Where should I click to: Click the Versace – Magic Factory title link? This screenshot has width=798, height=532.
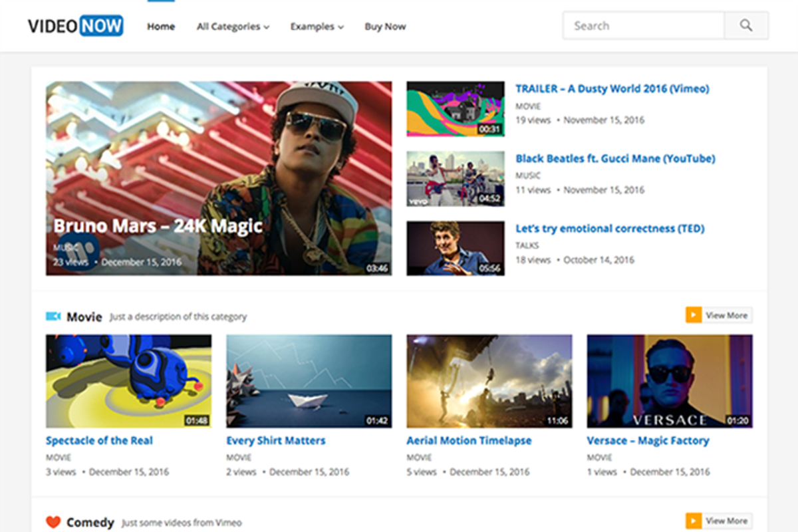[648, 440]
